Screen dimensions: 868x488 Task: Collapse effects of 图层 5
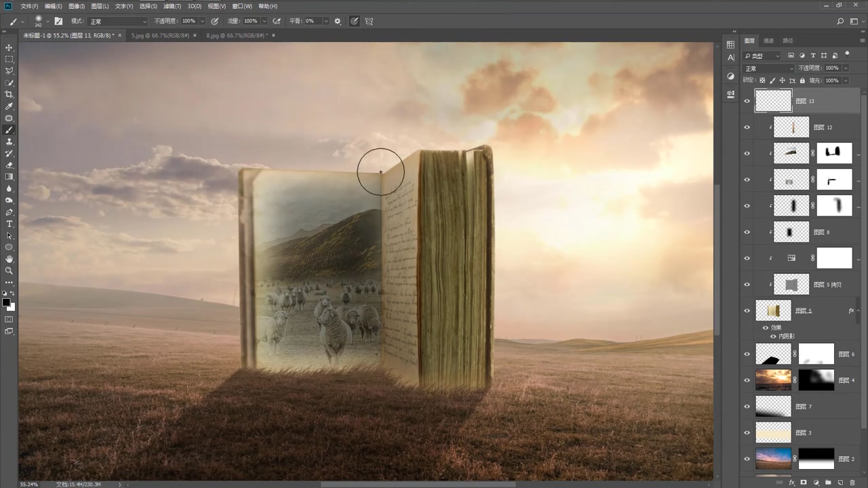tap(859, 310)
